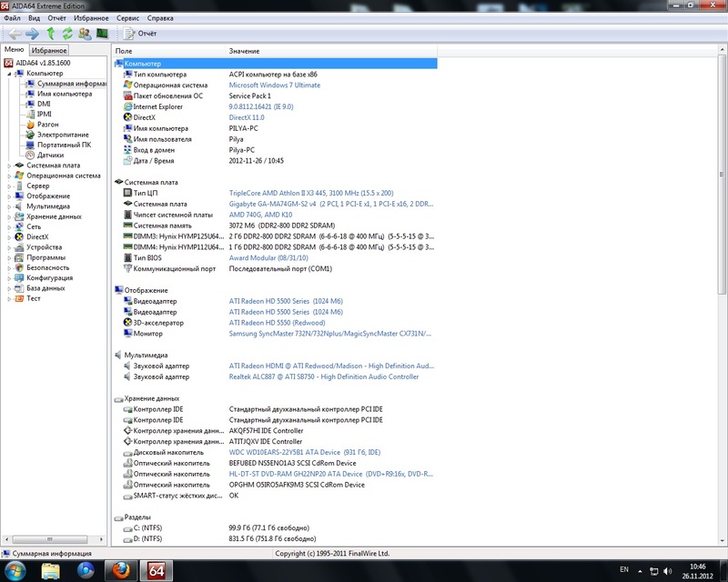Click the Значение column header

(x=244, y=51)
